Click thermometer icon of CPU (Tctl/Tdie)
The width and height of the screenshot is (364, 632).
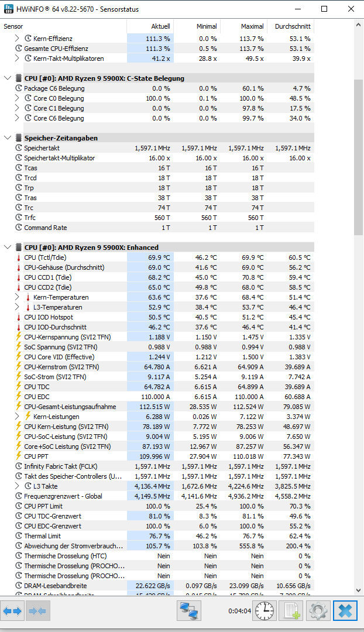[x=19, y=257]
